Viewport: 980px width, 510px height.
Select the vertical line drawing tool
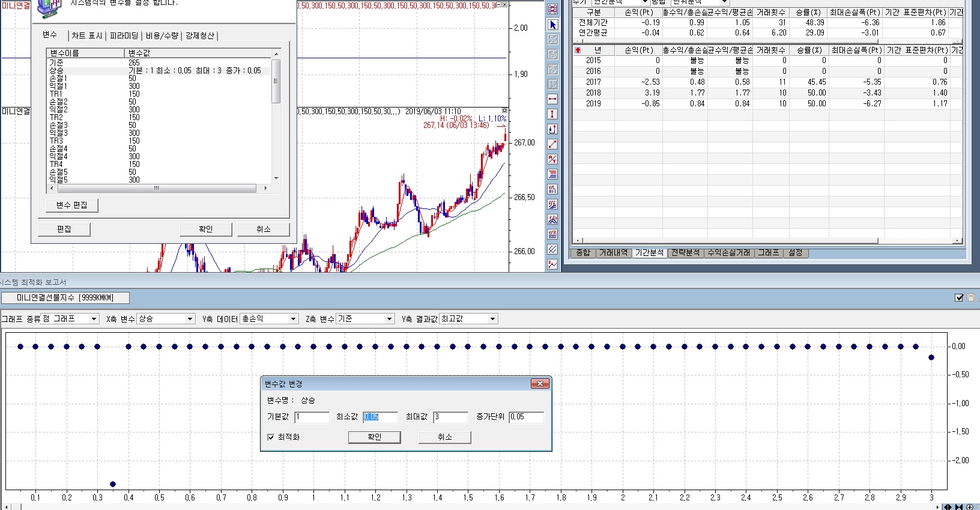coord(552,114)
